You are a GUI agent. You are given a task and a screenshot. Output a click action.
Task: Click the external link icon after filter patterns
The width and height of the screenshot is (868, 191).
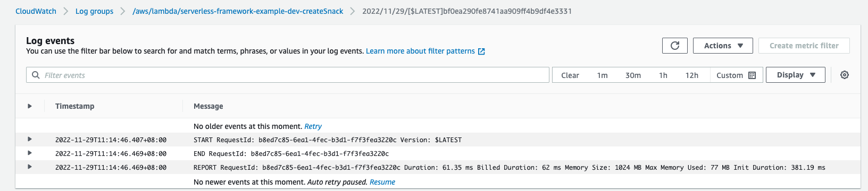[481, 51]
